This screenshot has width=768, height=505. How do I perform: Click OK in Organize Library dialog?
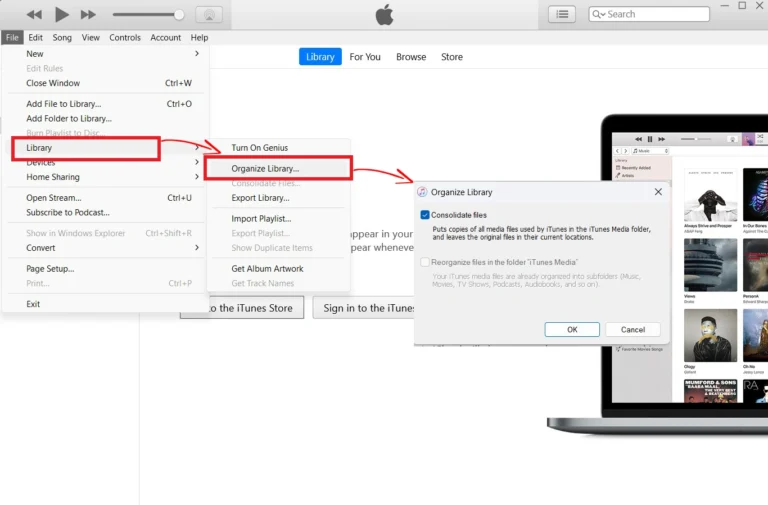point(572,330)
